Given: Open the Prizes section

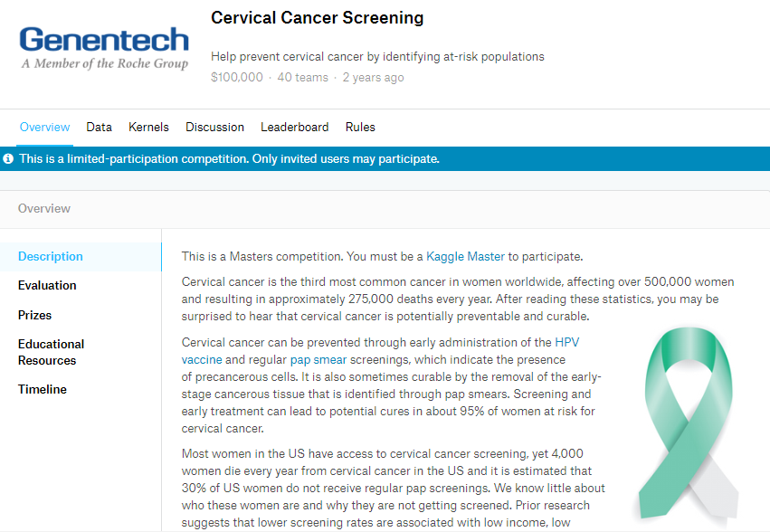Looking at the screenshot, I should click(35, 315).
